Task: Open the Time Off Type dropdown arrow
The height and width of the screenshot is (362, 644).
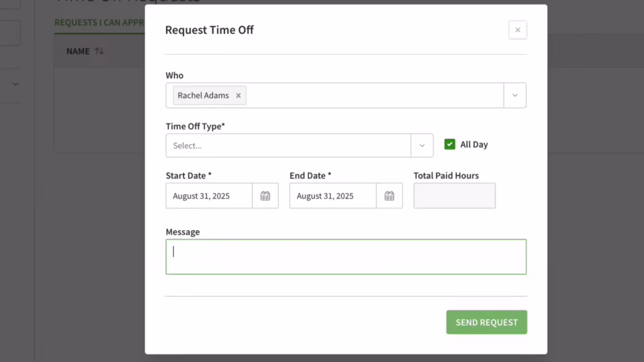Action: coord(422,145)
